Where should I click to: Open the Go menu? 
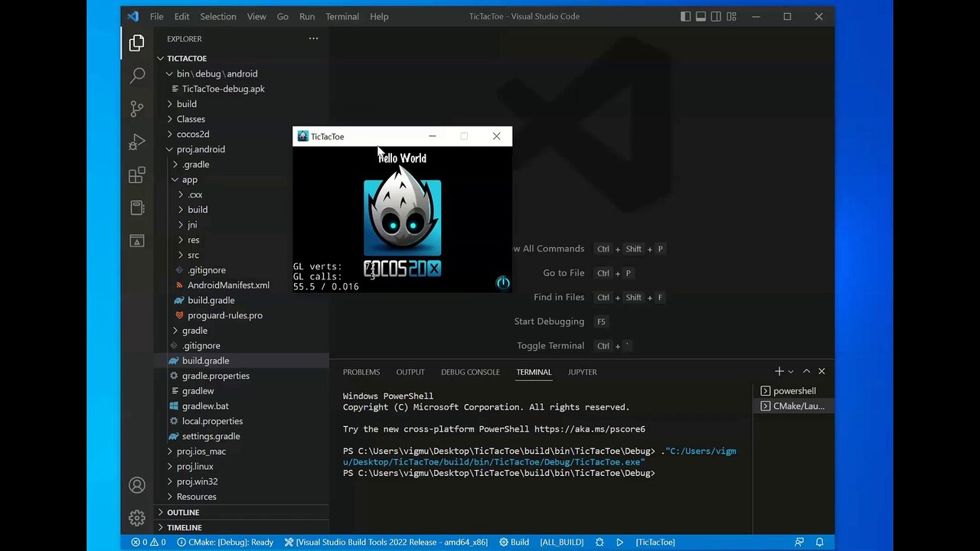click(x=283, y=16)
